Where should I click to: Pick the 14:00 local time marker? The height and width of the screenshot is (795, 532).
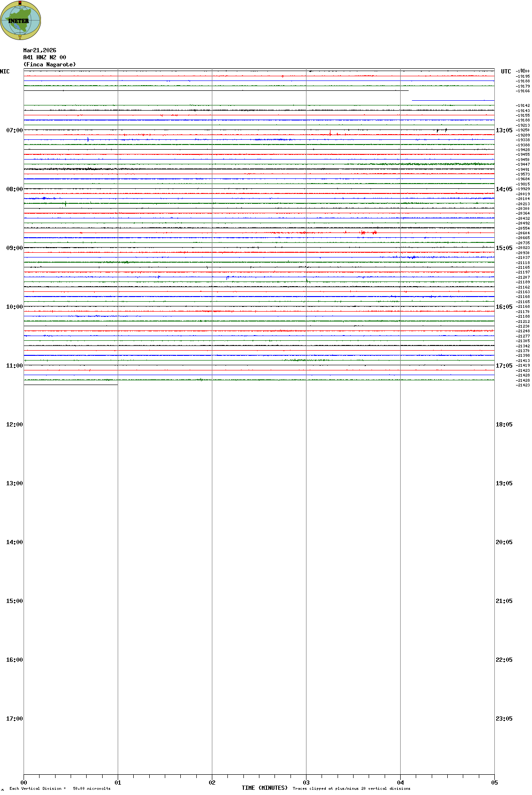click(x=14, y=542)
